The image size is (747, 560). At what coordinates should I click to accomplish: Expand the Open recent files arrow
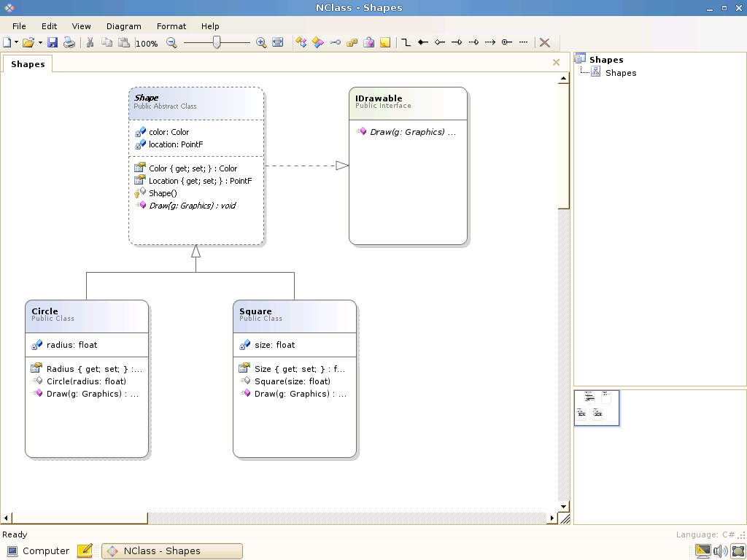pyautogui.click(x=41, y=42)
